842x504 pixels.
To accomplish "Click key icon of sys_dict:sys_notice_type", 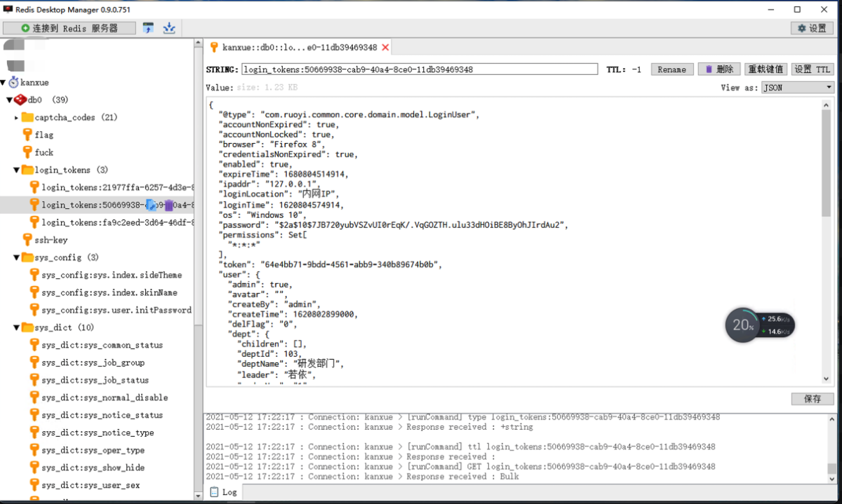I will click(34, 433).
